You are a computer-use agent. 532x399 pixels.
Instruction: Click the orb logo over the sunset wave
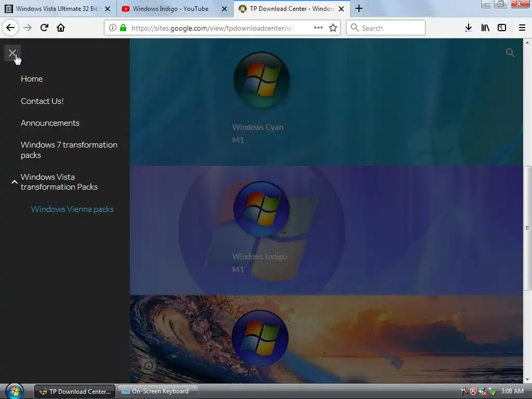pyautogui.click(x=260, y=338)
